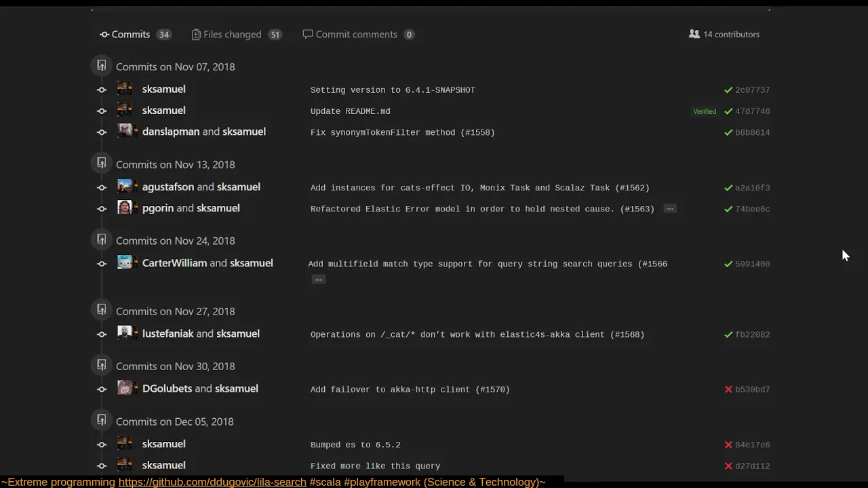Open 'Fixed more like this query' commit

tap(376, 466)
